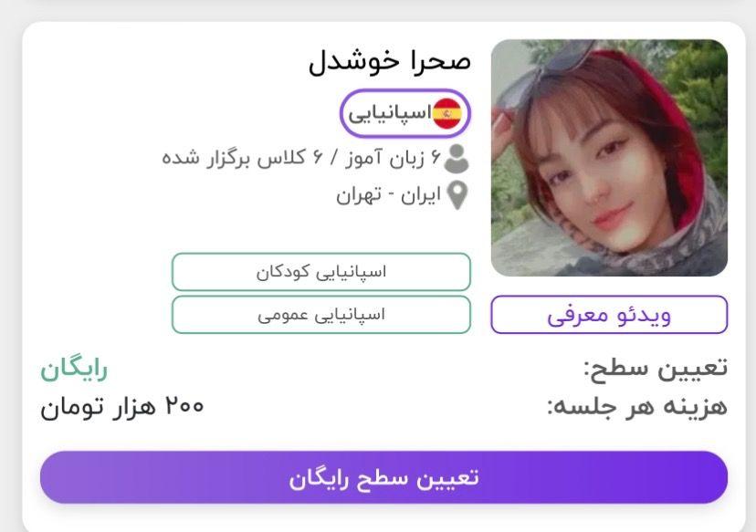Click the هزینه هر جلسه label
Viewport: 756px width, 532px height.
[637, 407]
